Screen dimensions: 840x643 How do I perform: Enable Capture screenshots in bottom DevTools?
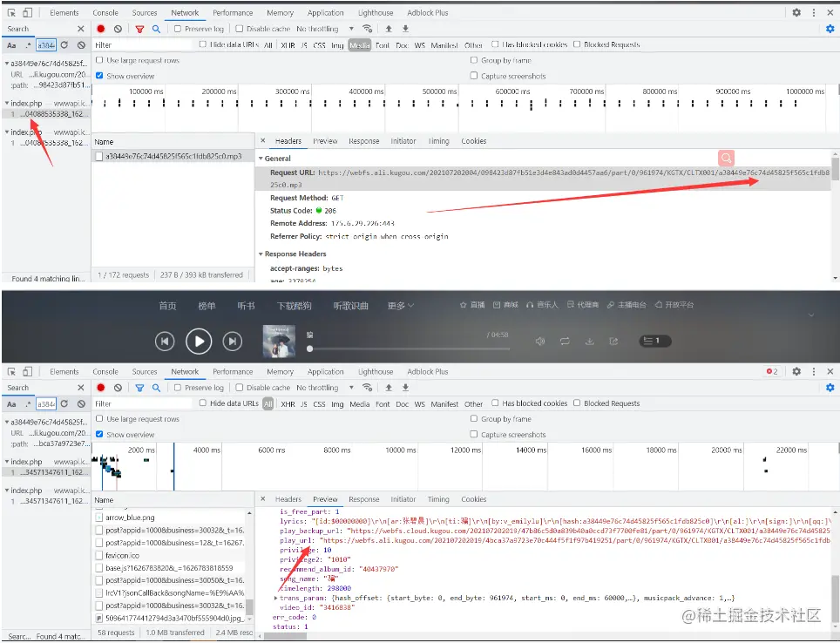click(x=473, y=434)
